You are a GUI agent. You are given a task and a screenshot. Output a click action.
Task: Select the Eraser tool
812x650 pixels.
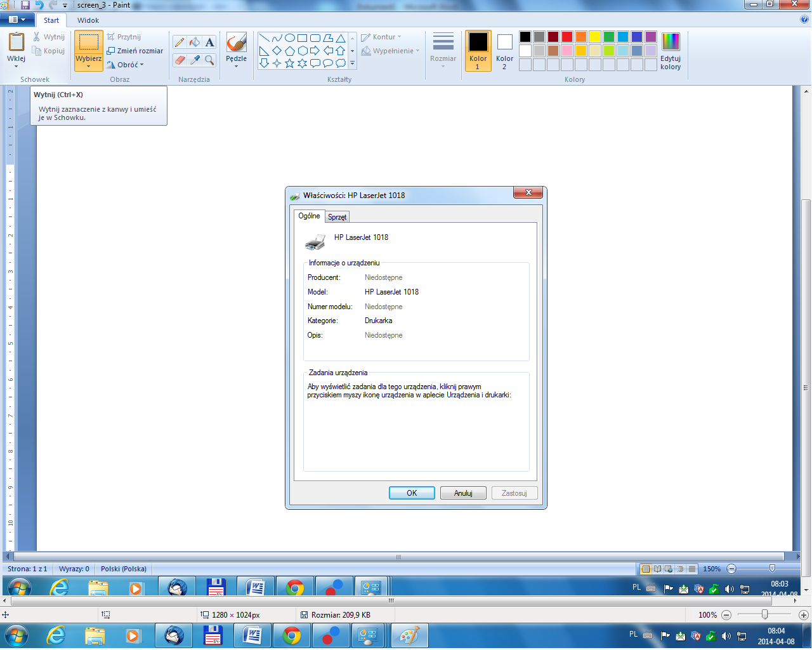tap(180, 60)
